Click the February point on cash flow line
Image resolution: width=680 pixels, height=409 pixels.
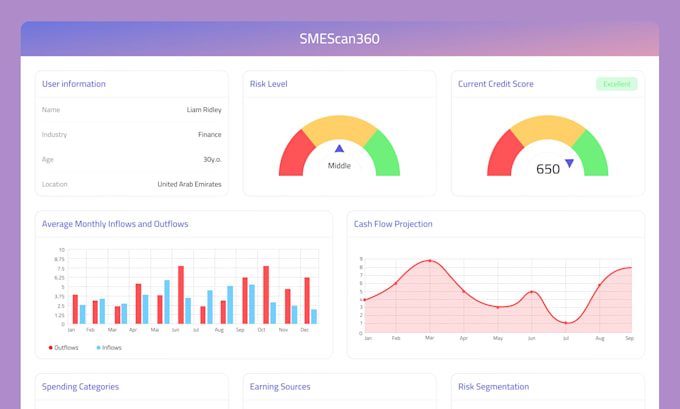click(396, 284)
